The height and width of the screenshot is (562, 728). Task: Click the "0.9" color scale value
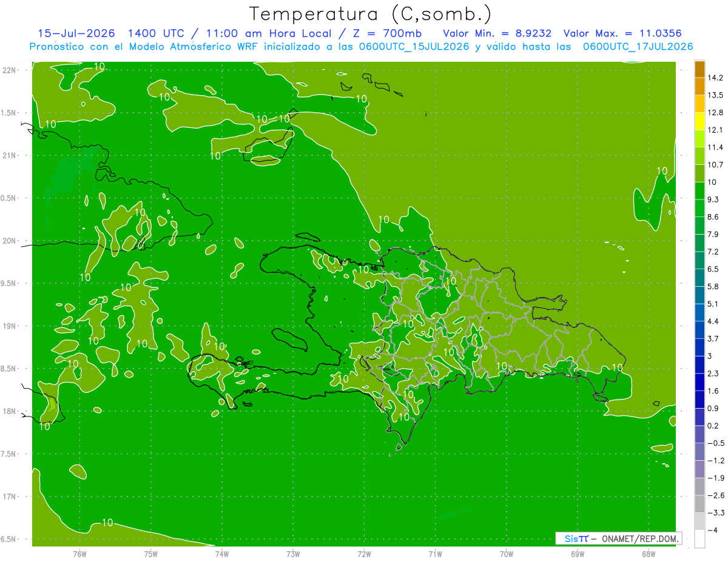713,409
